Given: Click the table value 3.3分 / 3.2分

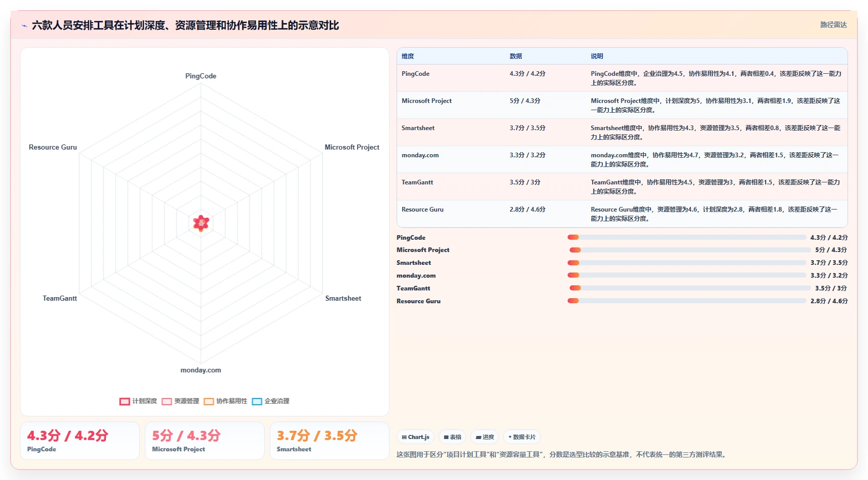Looking at the screenshot, I should click(527, 155).
